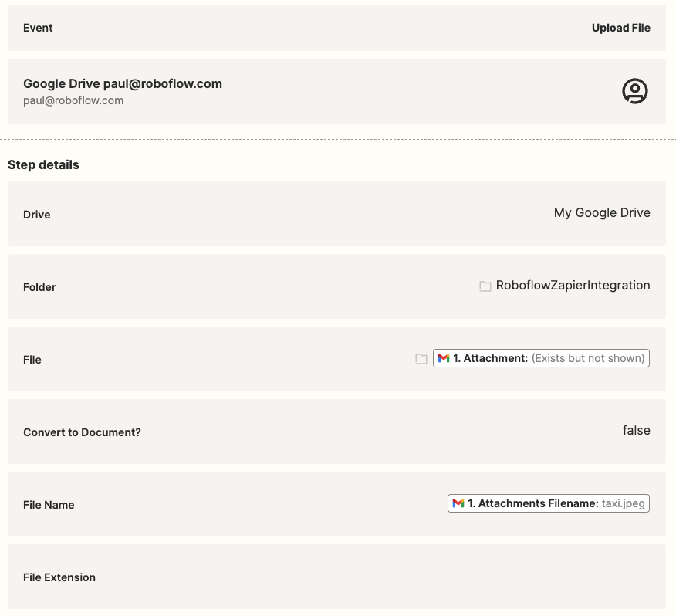The height and width of the screenshot is (616, 676).
Task: Click '(Exists but not shown)' text
Action: [588, 358]
